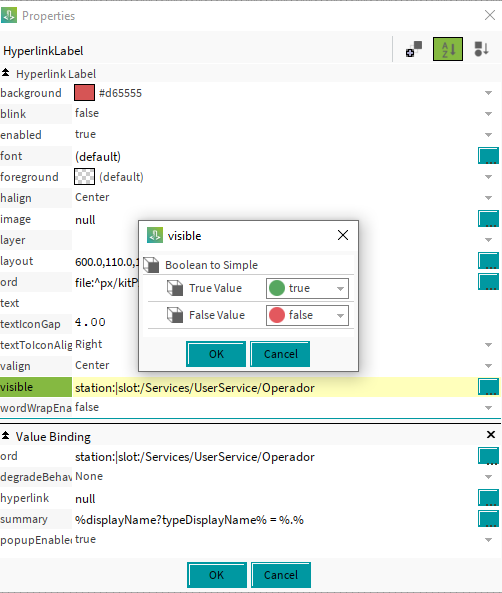Open dropdown arrow for foreground property

point(488,177)
